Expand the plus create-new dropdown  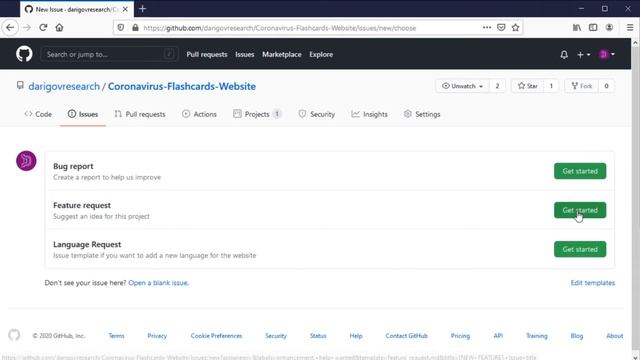(583, 54)
